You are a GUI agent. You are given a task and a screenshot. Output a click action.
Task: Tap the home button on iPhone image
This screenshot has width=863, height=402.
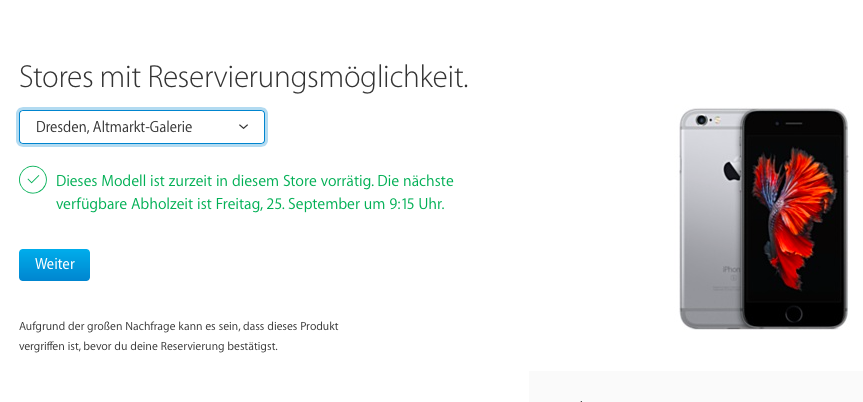tap(794, 314)
